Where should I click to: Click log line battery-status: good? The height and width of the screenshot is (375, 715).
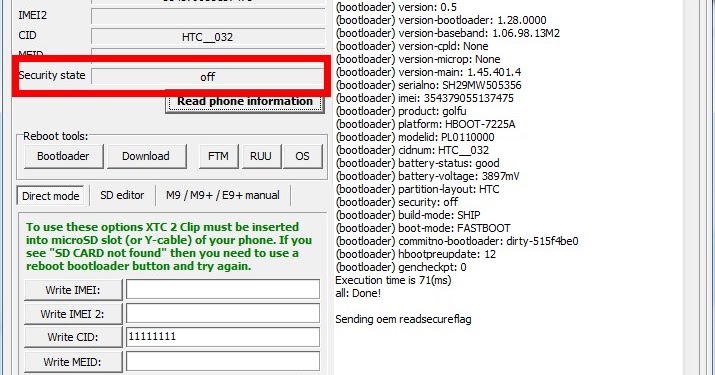click(x=417, y=163)
